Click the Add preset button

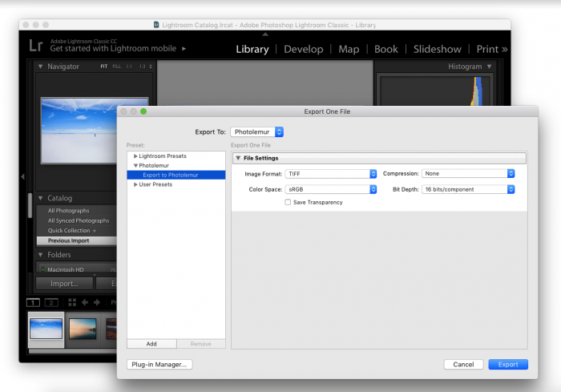pos(151,344)
